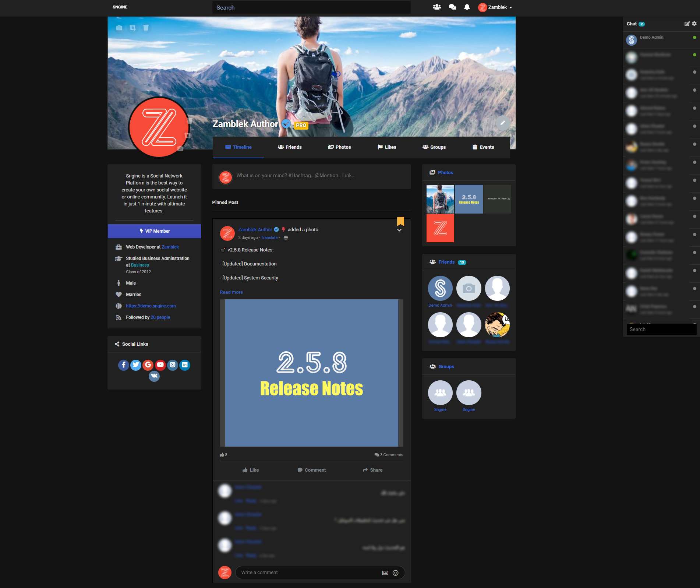
Task: View the 8 likes count
Action: coord(223,455)
